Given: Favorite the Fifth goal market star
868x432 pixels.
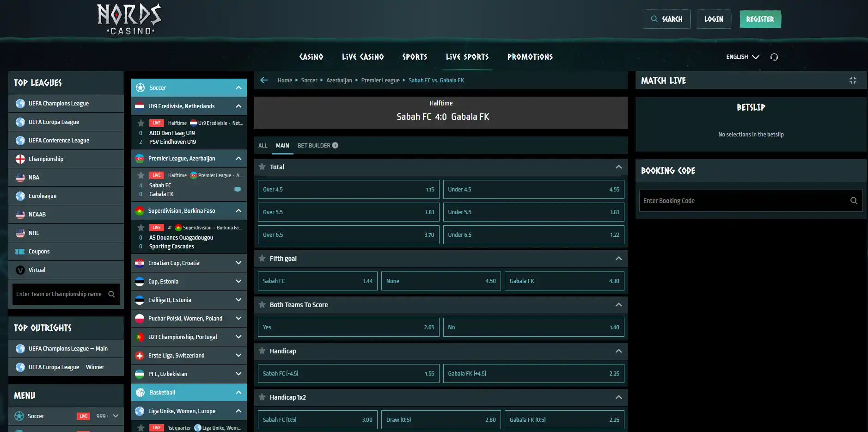Looking at the screenshot, I should [x=262, y=259].
